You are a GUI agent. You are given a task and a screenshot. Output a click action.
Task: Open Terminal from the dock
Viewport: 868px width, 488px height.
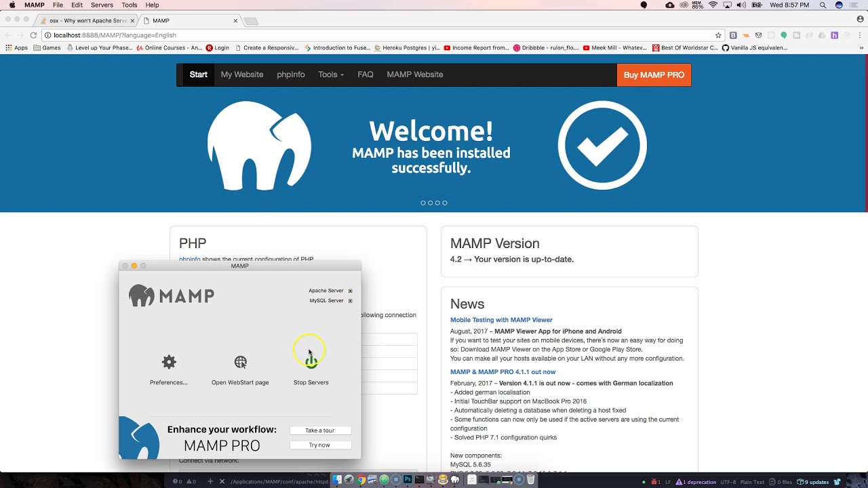[419, 479]
